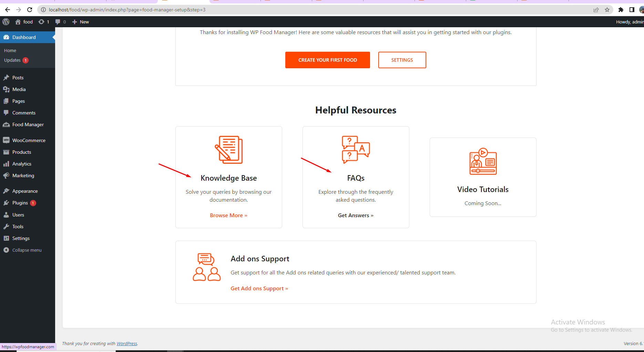Click the Video Tutorials icon
The image size is (644, 352).
[x=483, y=161]
